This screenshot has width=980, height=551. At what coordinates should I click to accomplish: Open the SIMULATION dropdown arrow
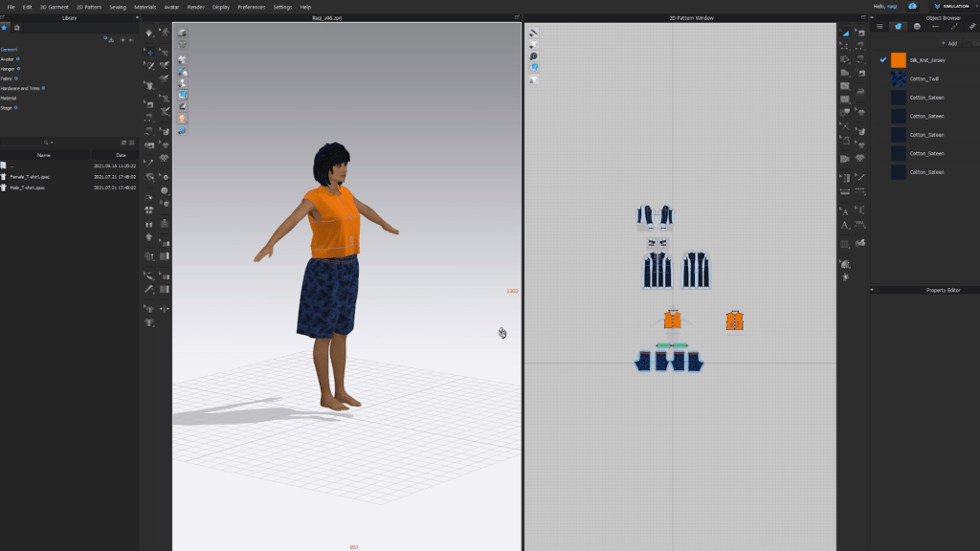point(974,7)
